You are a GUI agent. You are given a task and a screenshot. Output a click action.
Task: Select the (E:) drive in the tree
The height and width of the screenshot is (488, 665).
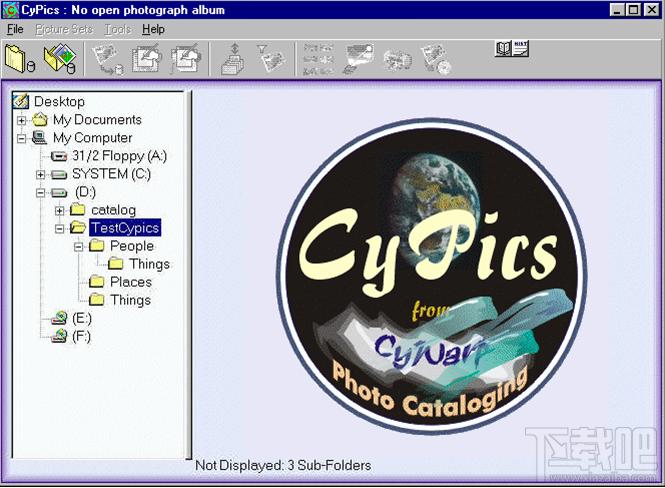tap(81, 318)
